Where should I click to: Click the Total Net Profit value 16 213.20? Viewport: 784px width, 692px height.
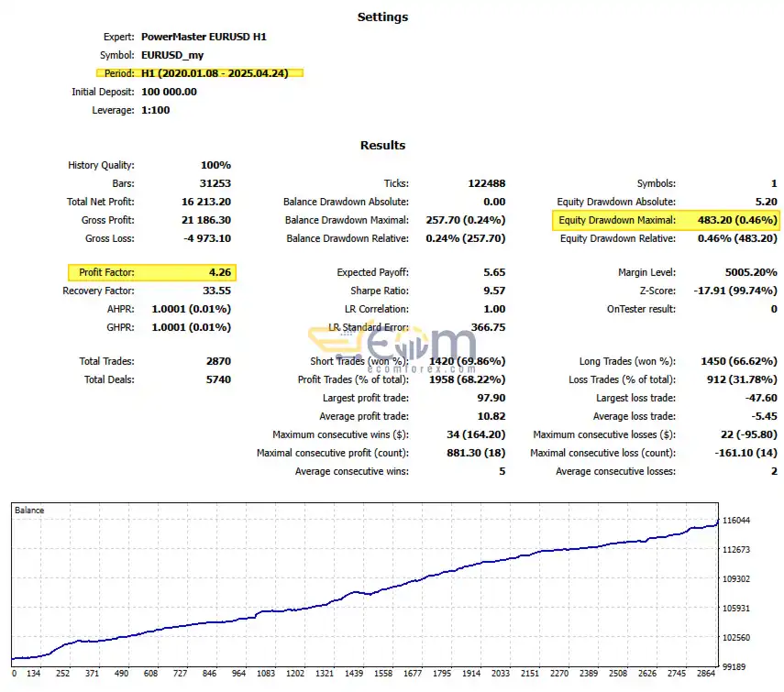[x=206, y=202]
